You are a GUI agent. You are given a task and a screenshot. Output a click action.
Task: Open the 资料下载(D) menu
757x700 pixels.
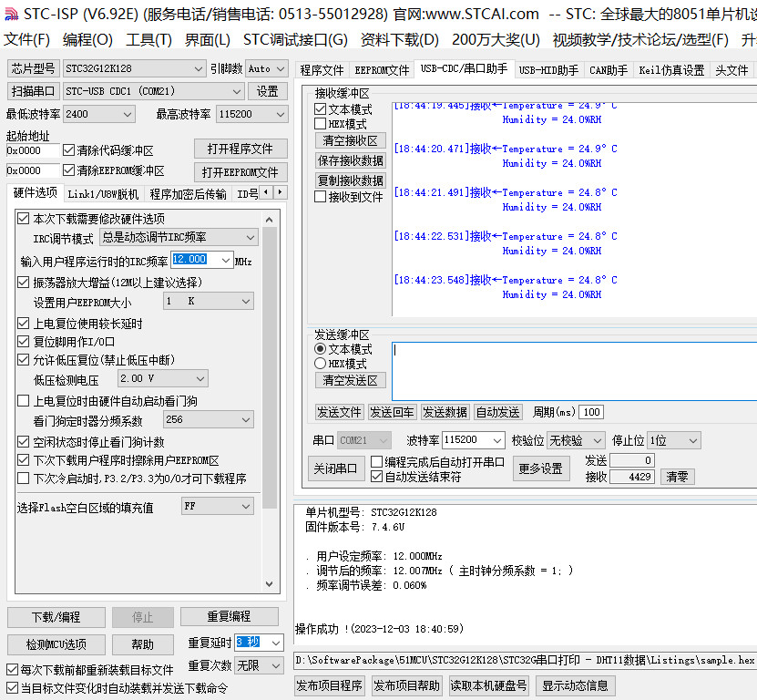coord(400,39)
